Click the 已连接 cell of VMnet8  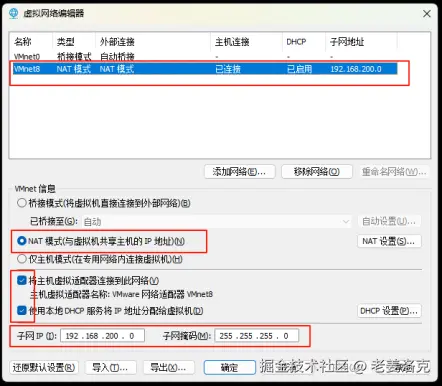[228, 69]
